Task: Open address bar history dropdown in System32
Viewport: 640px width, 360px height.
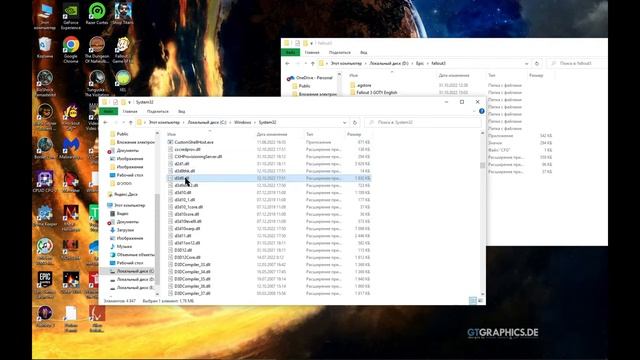Action: pos(344,122)
